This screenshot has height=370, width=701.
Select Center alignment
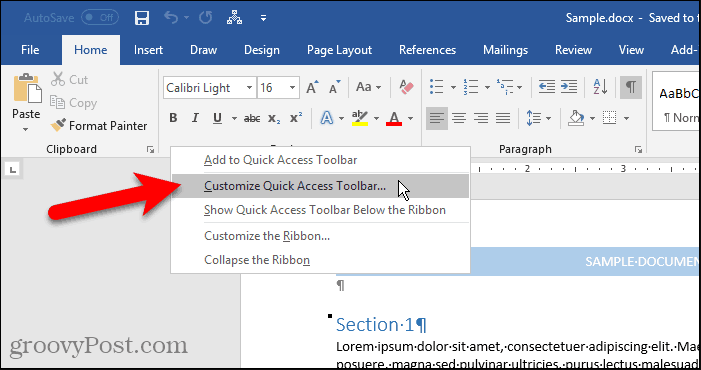(x=459, y=118)
